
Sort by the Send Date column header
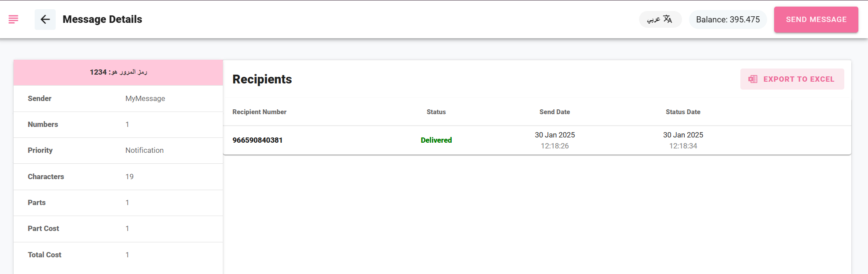tap(554, 112)
